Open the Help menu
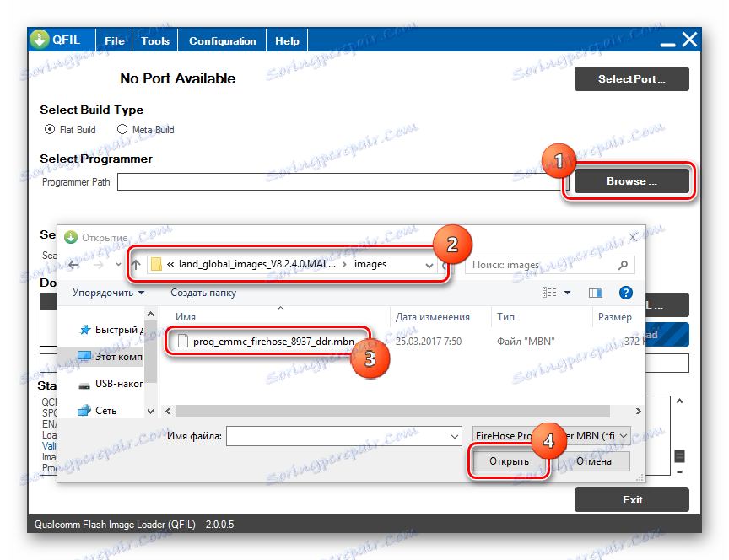This screenshot has width=729, height=560. [x=287, y=40]
